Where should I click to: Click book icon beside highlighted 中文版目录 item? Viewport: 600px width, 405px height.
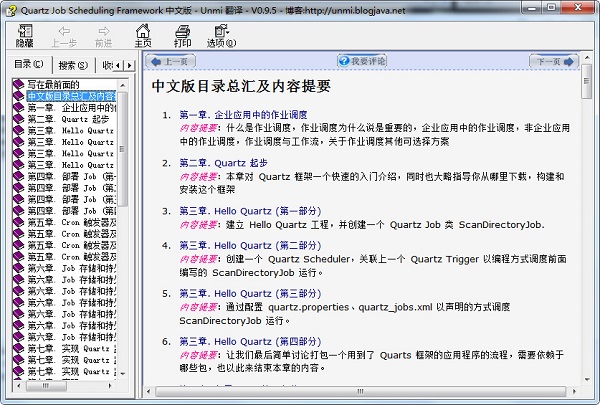coord(18,96)
